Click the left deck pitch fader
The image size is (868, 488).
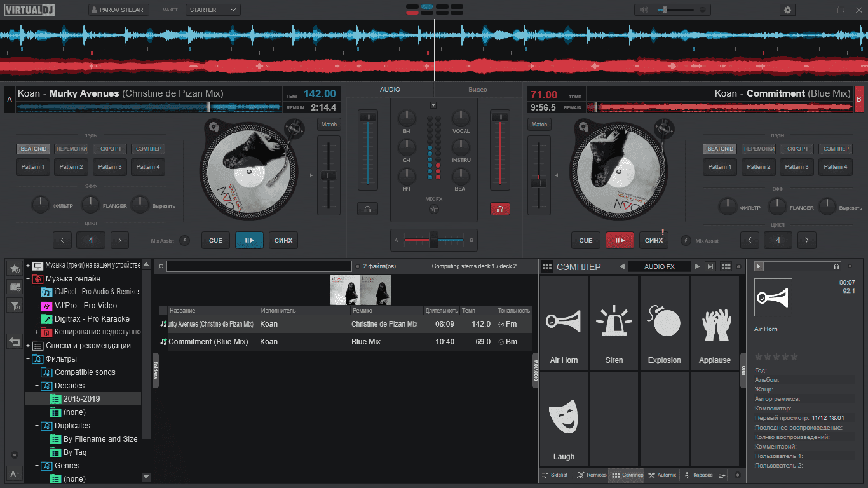[x=329, y=175]
